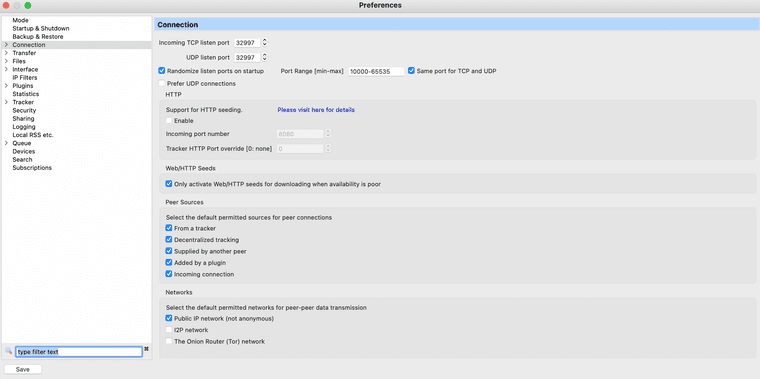760x379 pixels.
Task: Expand the Connection tree node arrow
Action: [x=6, y=45]
